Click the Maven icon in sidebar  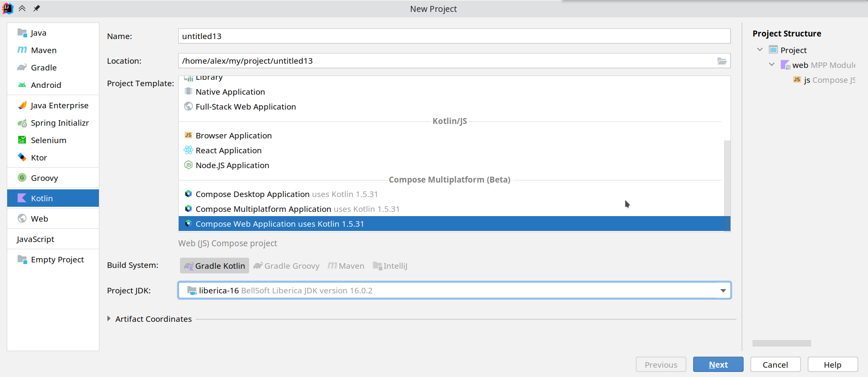pos(22,50)
